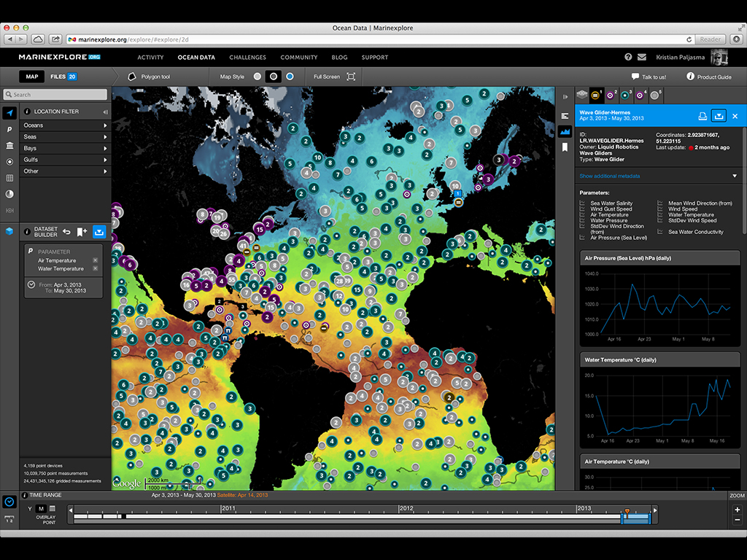Click the add bookmark icon in Dataset Builder
The image size is (747, 560).
click(x=82, y=232)
